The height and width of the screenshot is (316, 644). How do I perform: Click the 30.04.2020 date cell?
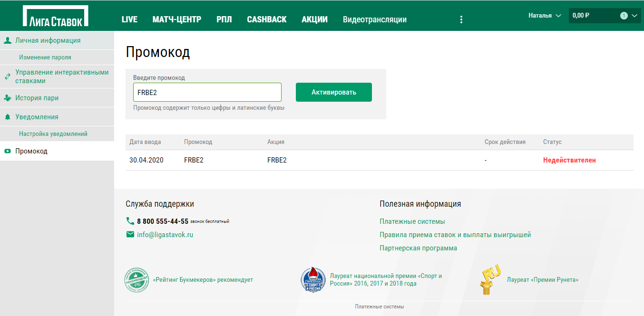146,160
